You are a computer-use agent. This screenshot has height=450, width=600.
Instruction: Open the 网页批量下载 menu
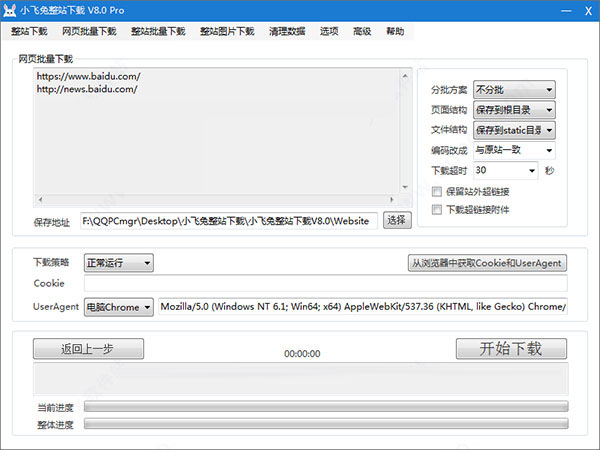click(x=89, y=31)
